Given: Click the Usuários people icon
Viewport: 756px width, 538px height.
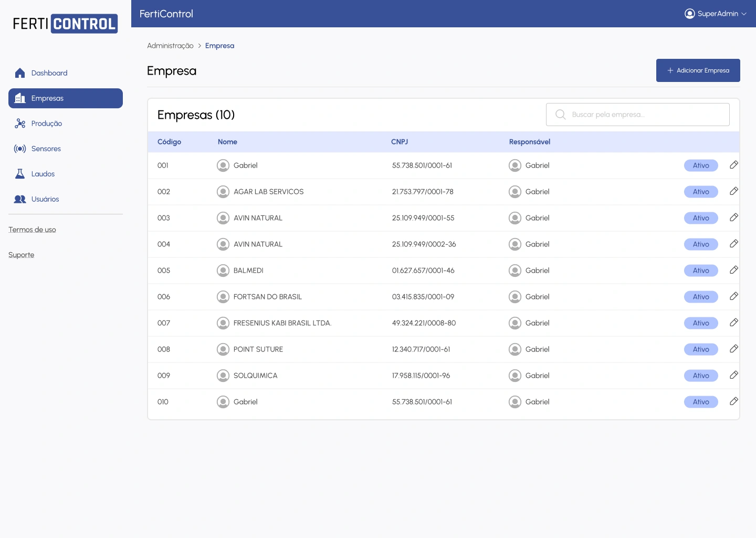Looking at the screenshot, I should click(20, 199).
